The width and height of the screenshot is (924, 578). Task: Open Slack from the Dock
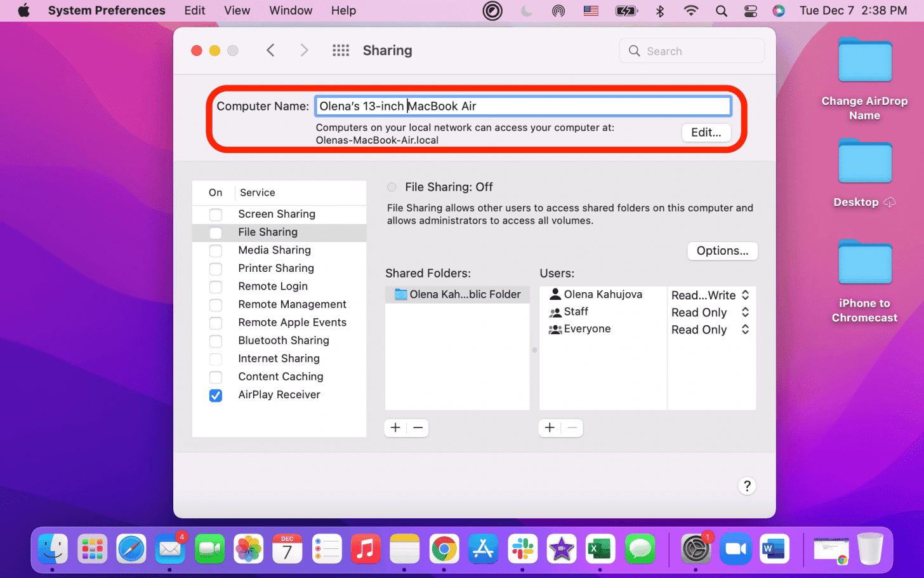(522, 548)
